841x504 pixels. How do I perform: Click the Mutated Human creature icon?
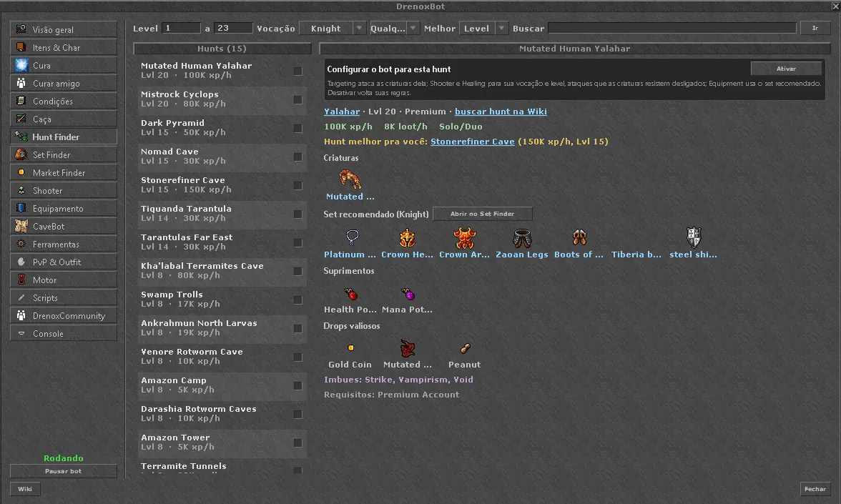350,179
